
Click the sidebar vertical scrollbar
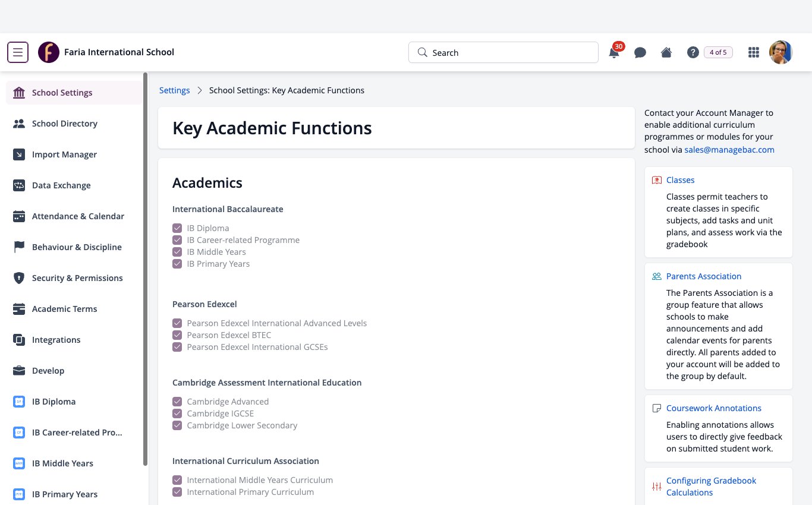[x=146, y=269]
